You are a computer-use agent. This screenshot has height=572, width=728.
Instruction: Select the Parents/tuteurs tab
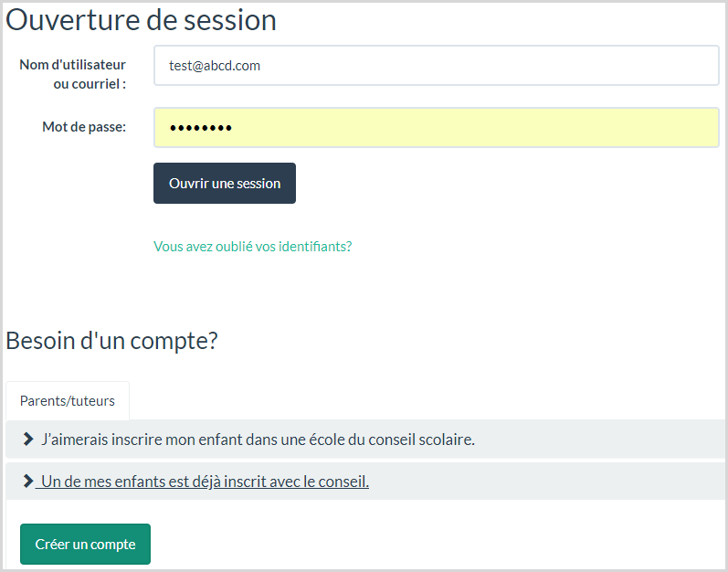pyautogui.click(x=68, y=401)
